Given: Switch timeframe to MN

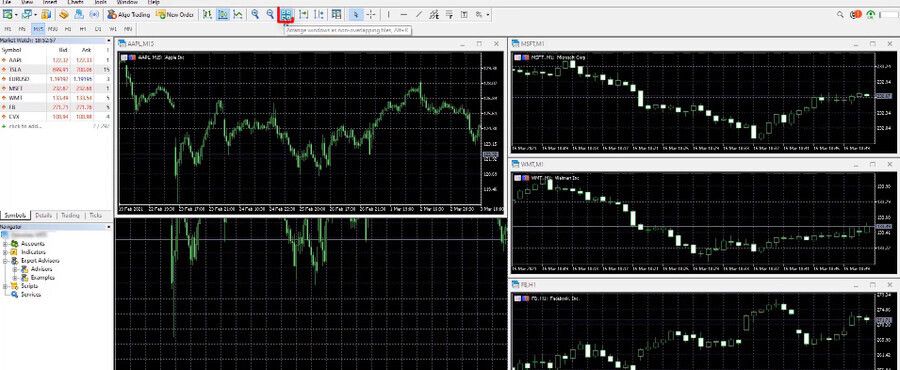Looking at the screenshot, I should tap(128, 29).
